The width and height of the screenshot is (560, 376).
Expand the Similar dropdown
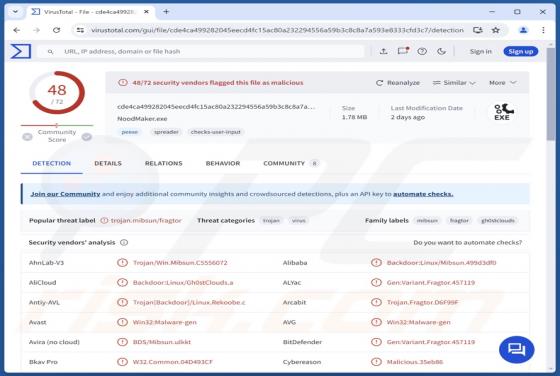tap(454, 83)
